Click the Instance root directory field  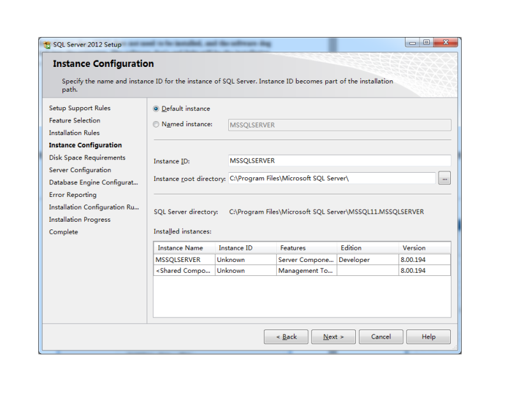click(x=332, y=178)
